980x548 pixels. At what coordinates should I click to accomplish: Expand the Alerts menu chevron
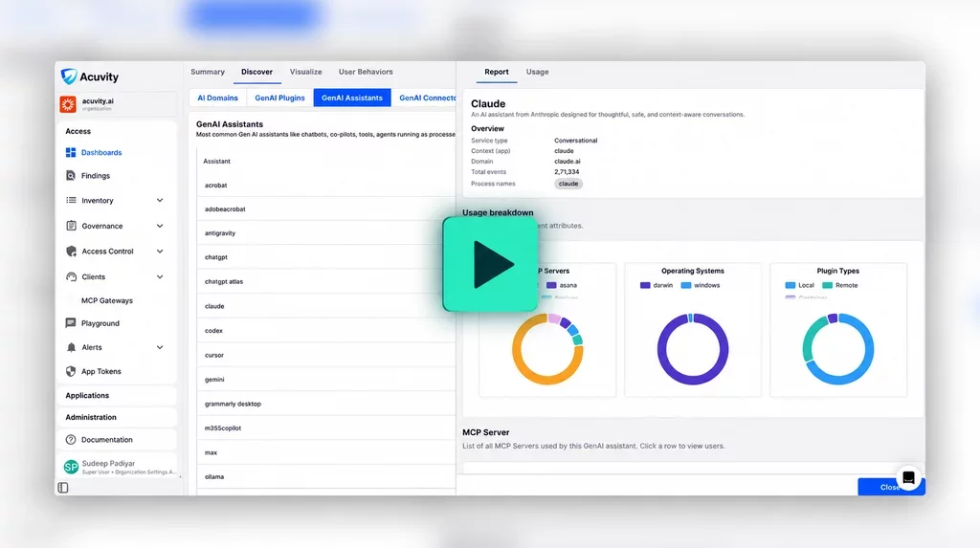click(160, 347)
